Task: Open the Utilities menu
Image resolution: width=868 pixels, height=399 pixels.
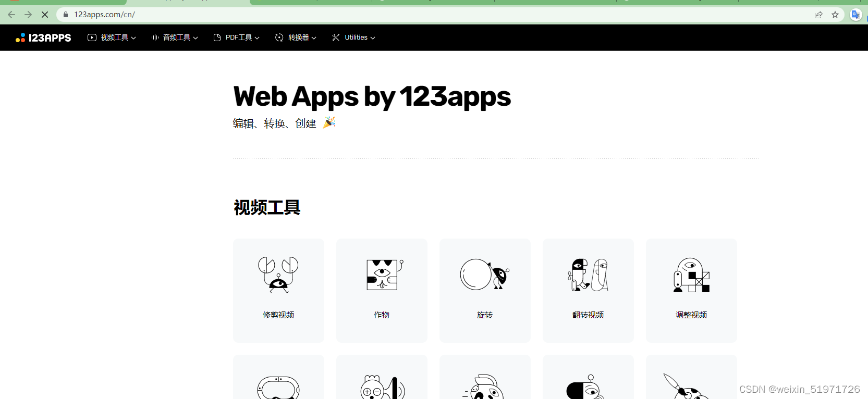Action: coord(353,38)
